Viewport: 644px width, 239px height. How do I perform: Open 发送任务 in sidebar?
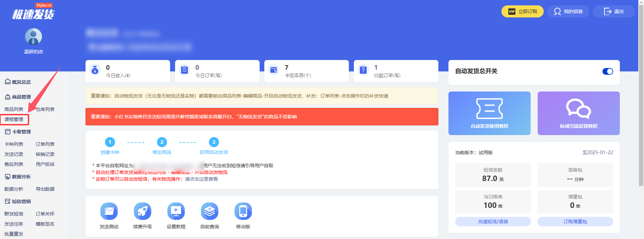14,224
